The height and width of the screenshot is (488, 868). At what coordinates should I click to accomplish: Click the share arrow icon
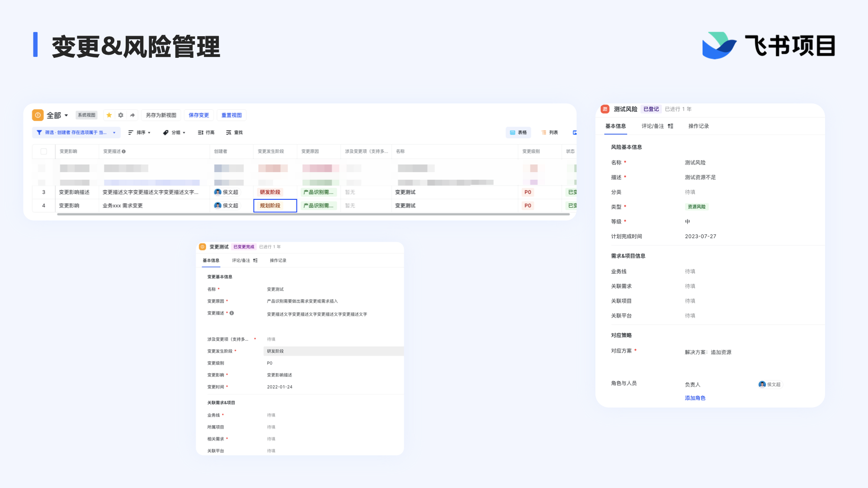132,115
